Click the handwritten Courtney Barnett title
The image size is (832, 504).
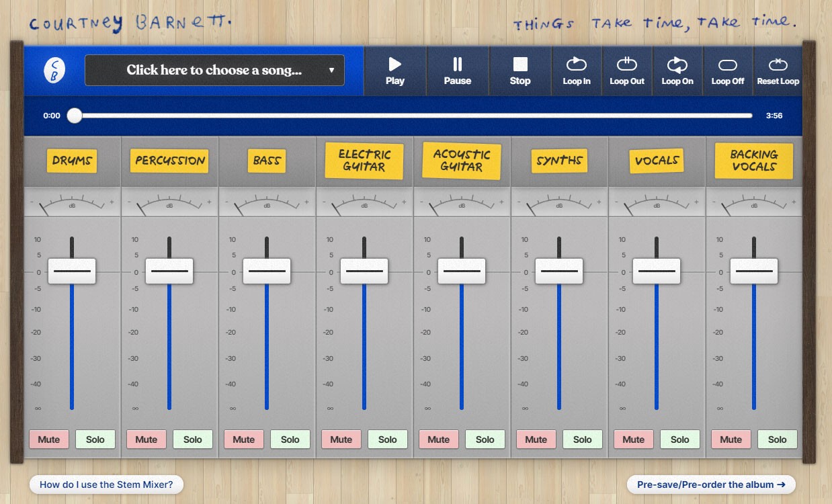(130, 24)
